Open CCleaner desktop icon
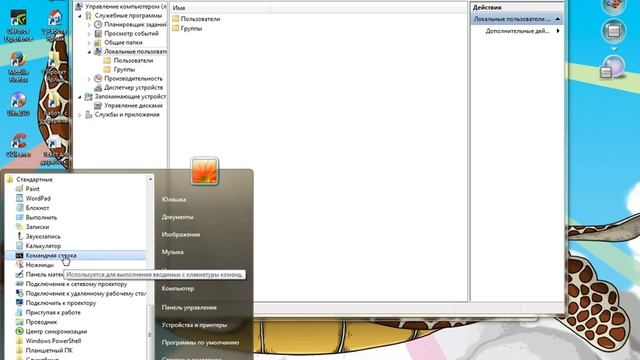This screenshot has height=360, width=640. 18,145
